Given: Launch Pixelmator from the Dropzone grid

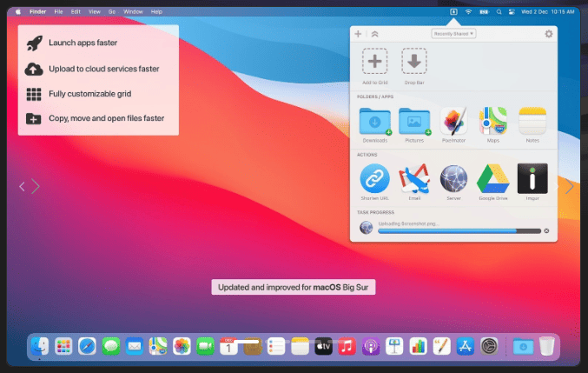Looking at the screenshot, I should 453,121.
